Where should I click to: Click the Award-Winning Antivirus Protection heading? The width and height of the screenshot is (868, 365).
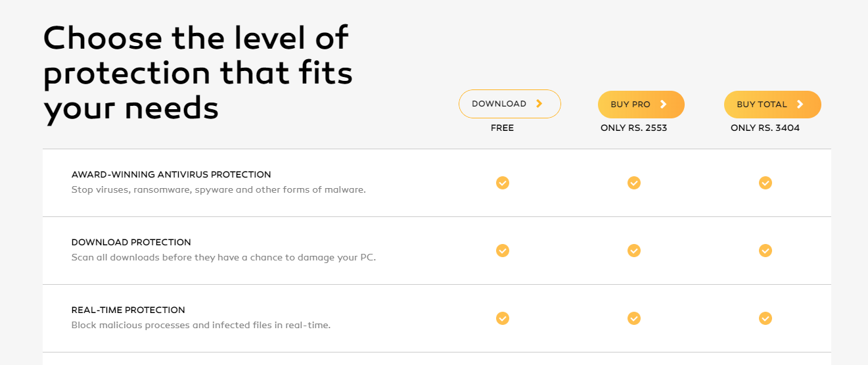tap(171, 175)
